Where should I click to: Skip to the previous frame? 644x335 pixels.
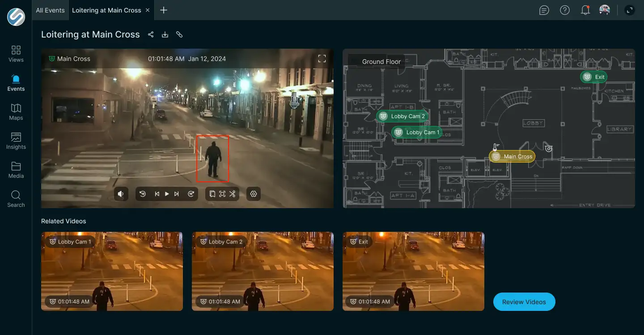[157, 194]
